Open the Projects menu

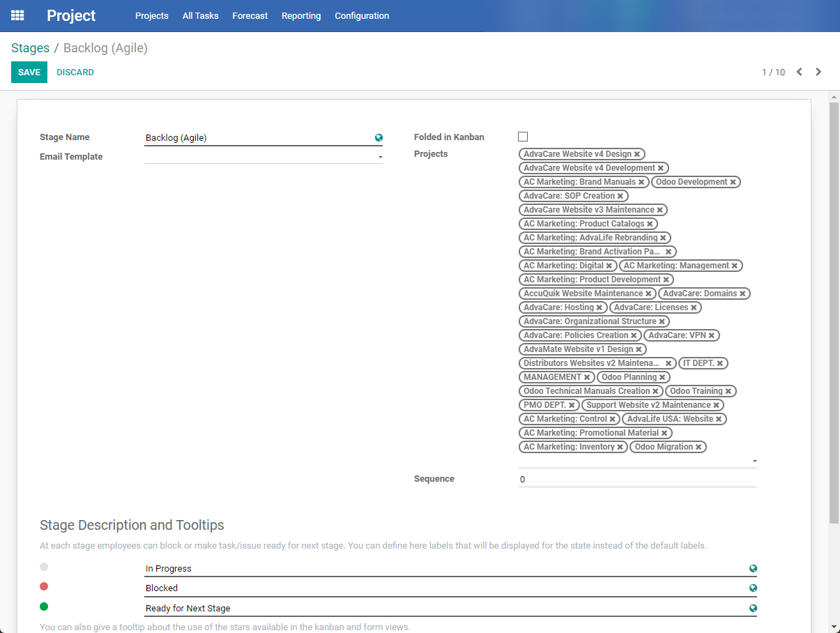pos(152,15)
